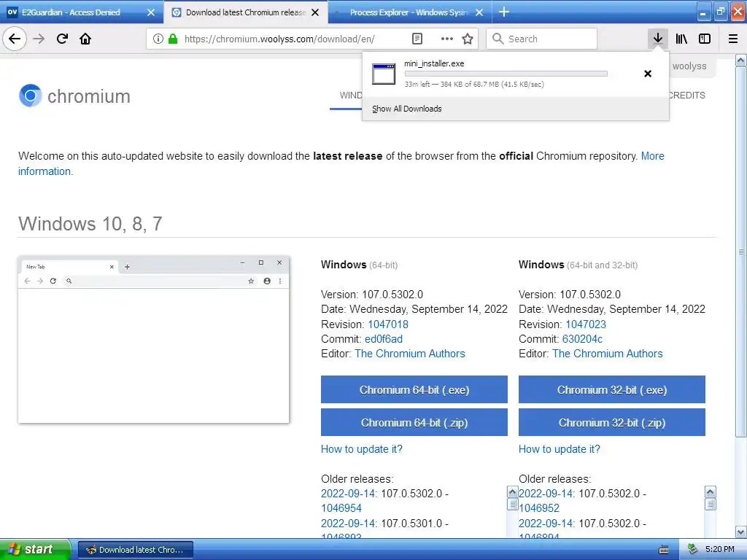Open the Firefox hamburger menu

(733, 39)
